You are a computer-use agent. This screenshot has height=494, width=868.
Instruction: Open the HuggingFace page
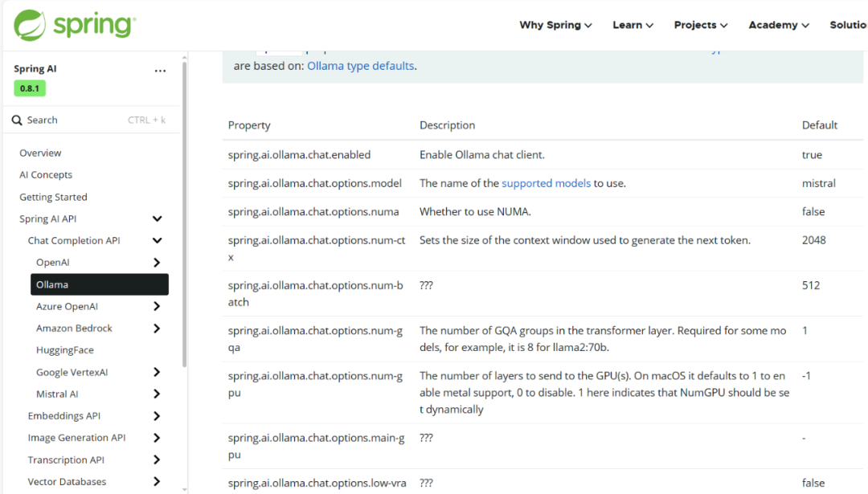click(65, 350)
